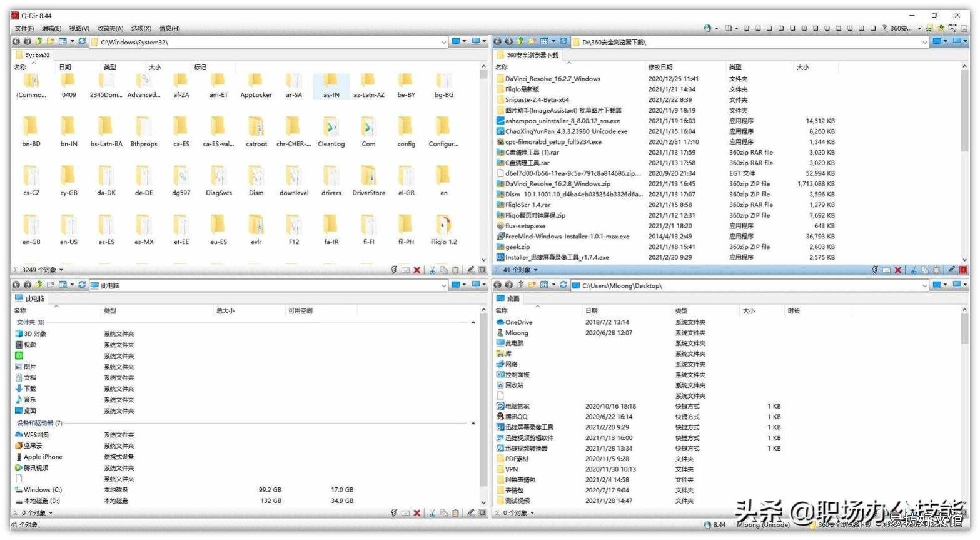Go up one folder from System32
This screenshot has height=540, width=980.
[x=39, y=41]
